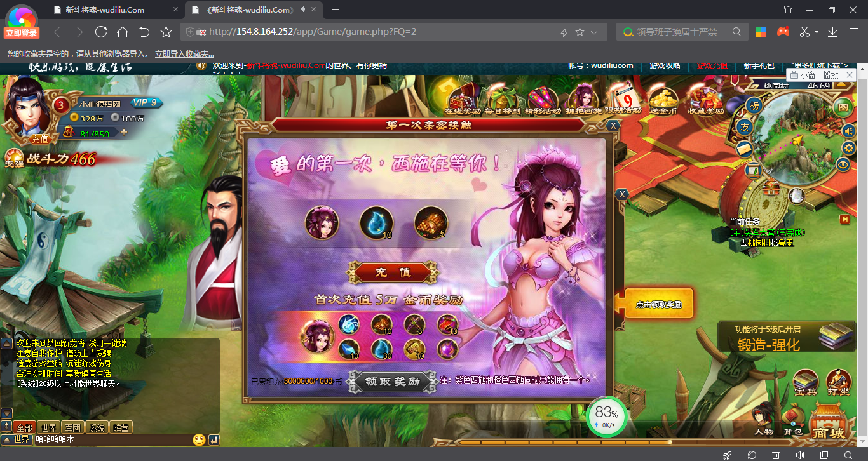The width and height of the screenshot is (868, 461).
Task: Open the 图 map button on minimap
Action: [843, 107]
